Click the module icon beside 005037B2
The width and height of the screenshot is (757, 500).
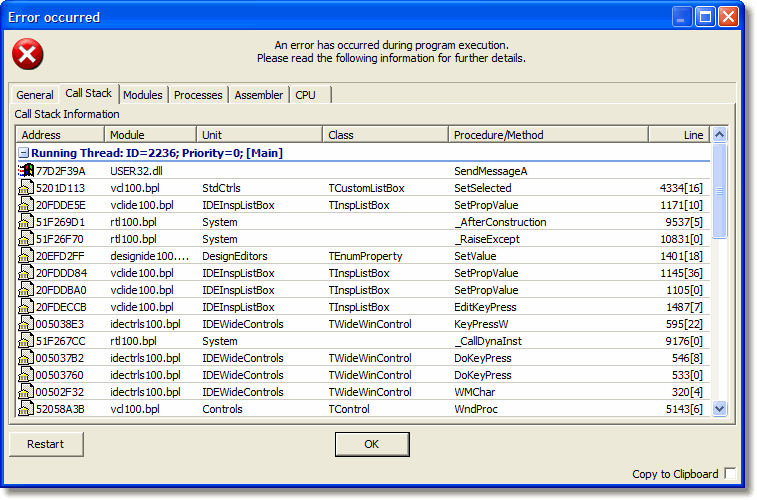click(26, 358)
